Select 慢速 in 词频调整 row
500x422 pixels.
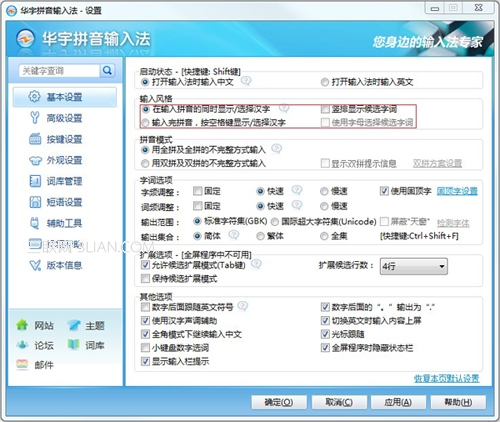coord(324,206)
